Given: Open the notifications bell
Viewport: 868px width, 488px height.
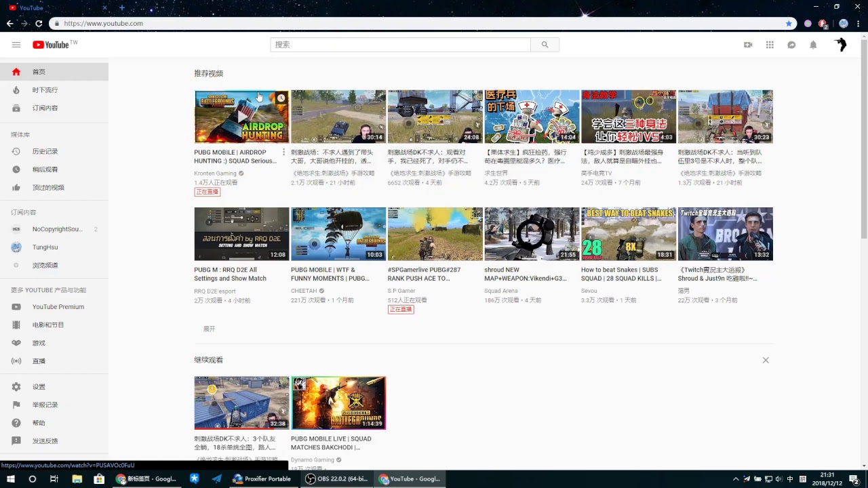Looking at the screenshot, I should (x=813, y=45).
